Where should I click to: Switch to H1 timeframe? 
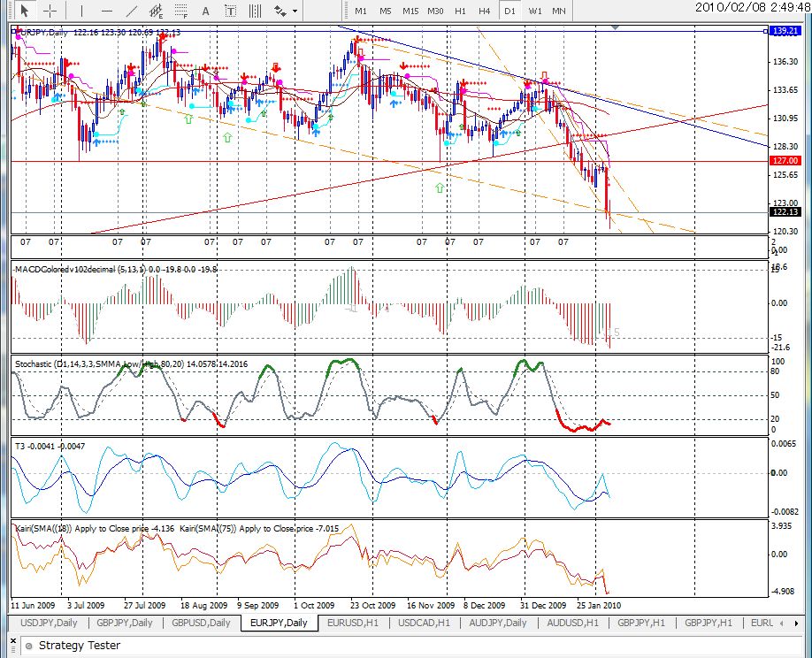pos(460,11)
